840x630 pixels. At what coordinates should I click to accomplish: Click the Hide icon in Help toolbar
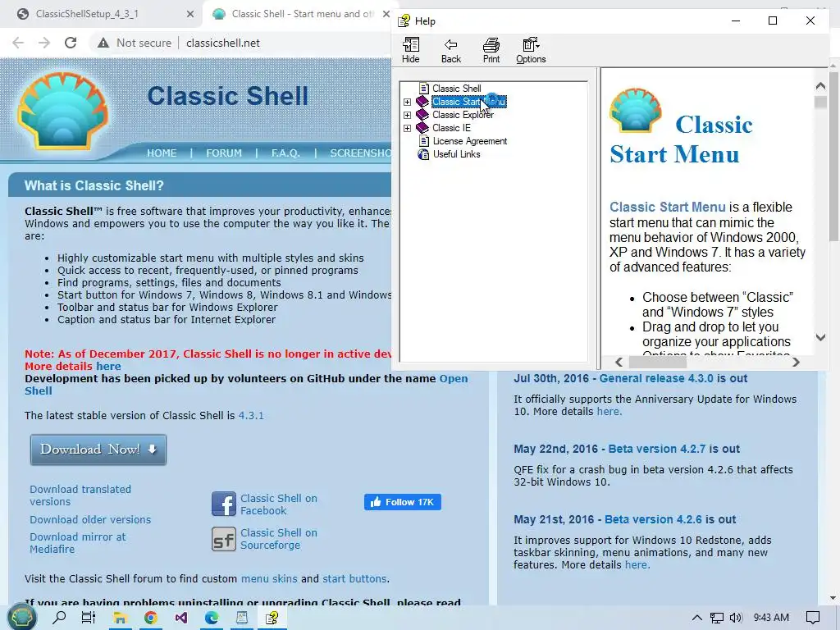pyautogui.click(x=411, y=50)
